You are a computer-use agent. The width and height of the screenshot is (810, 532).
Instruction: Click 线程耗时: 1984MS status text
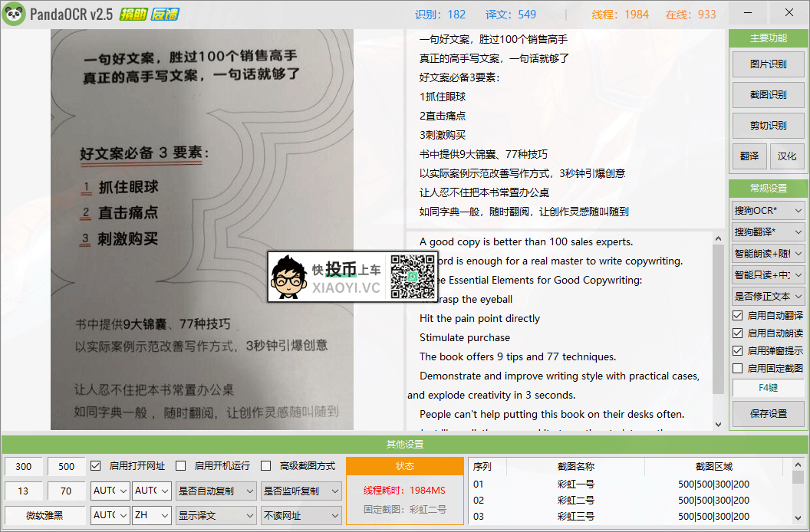coord(404,490)
